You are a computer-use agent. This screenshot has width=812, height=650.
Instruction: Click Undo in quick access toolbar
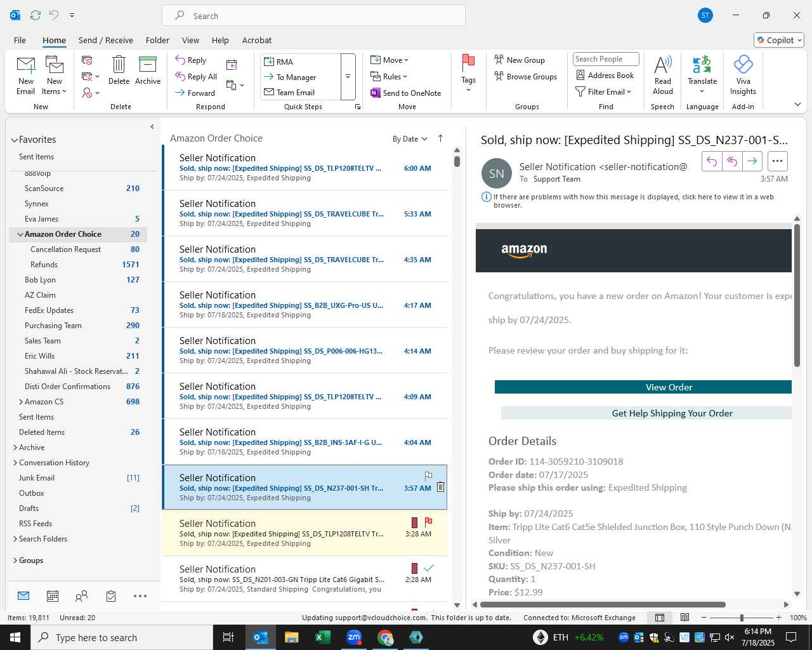(x=54, y=15)
